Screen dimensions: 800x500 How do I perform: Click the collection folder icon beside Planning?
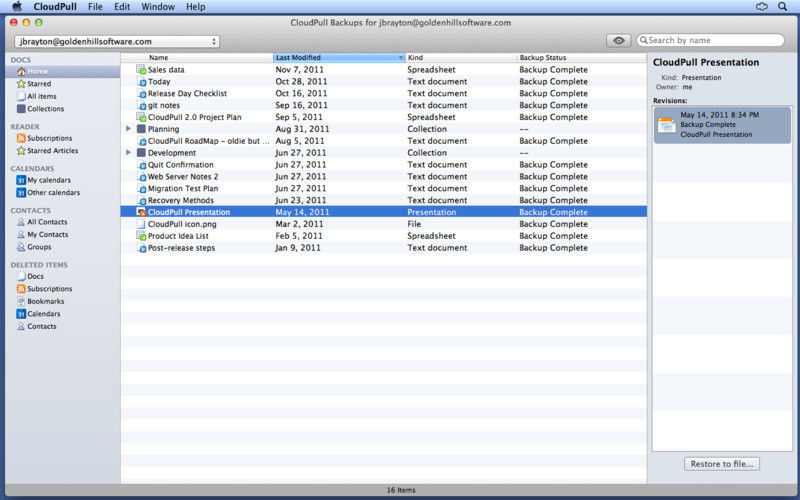pyautogui.click(x=141, y=129)
